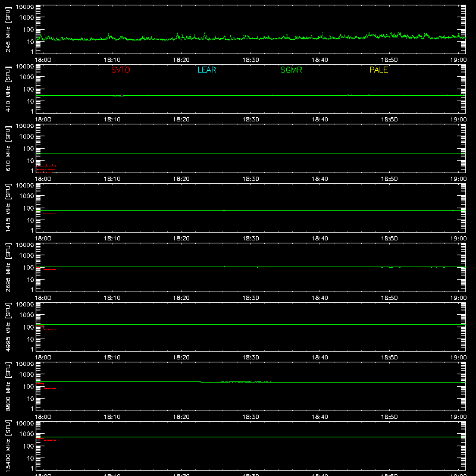Click the 18:10 tick label under 245 MHz plot
The image size is (476, 476).
tap(112, 60)
